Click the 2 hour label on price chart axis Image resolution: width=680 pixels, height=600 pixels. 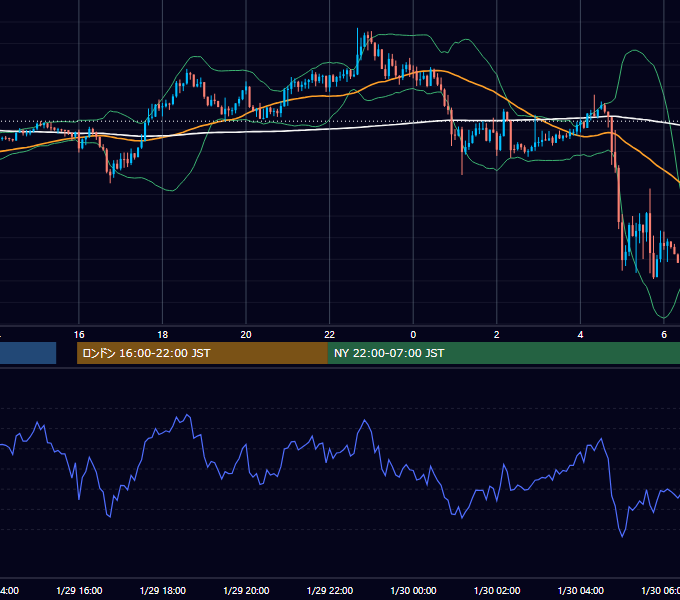tap(497, 334)
